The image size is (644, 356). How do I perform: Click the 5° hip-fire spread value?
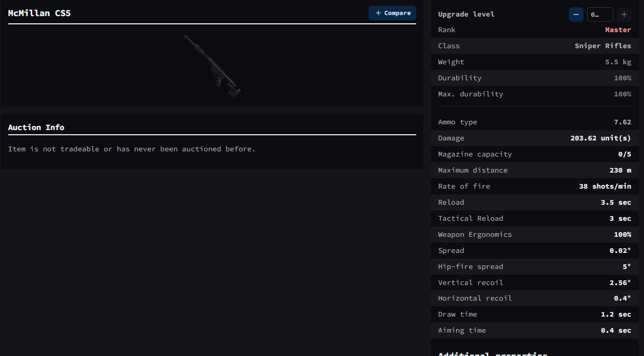point(627,267)
